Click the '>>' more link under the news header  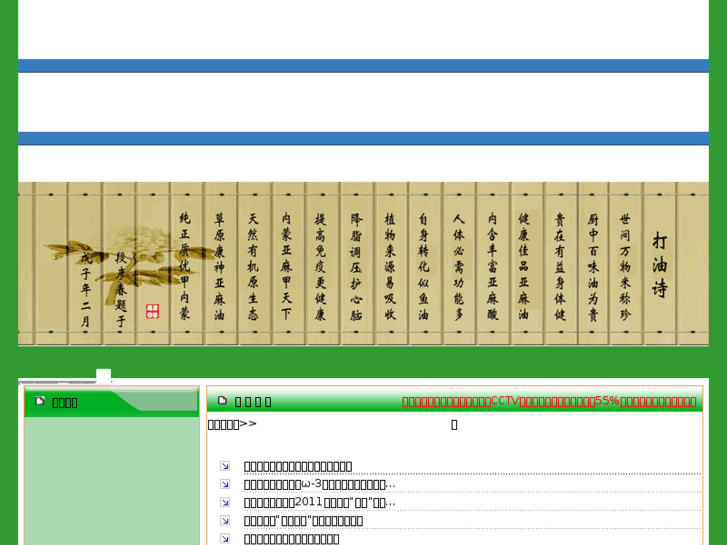coord(232,424)
